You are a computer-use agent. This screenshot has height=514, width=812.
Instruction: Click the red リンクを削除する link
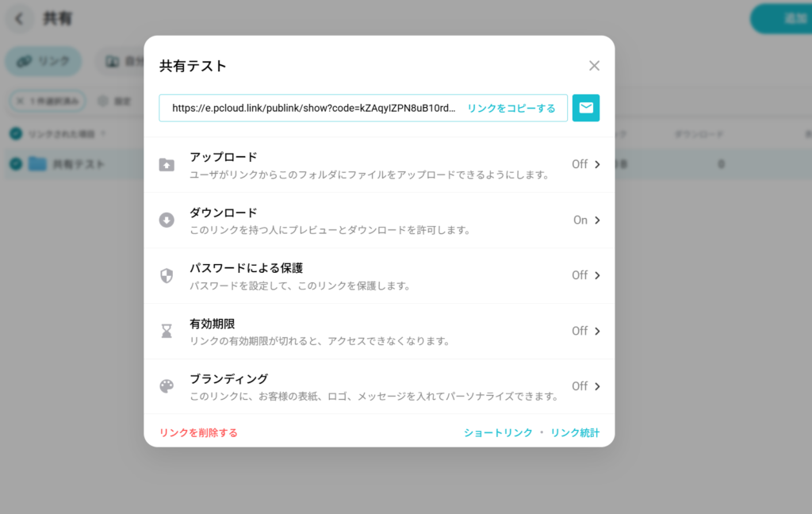click(x=198, y=432)
